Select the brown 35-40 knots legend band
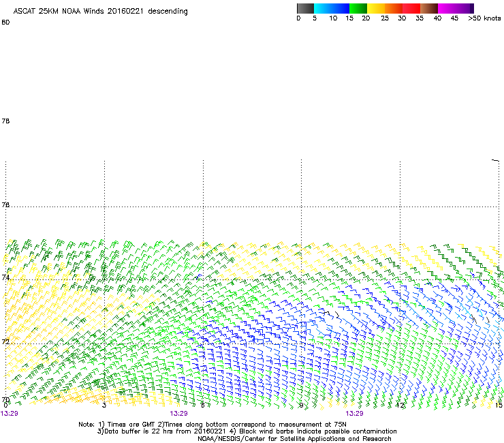This screenshot has width=504, height=443. (429, 8)
